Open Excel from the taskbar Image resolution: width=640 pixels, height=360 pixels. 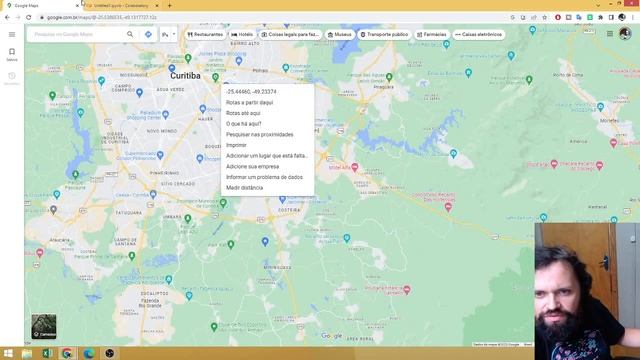coord(47,353)
